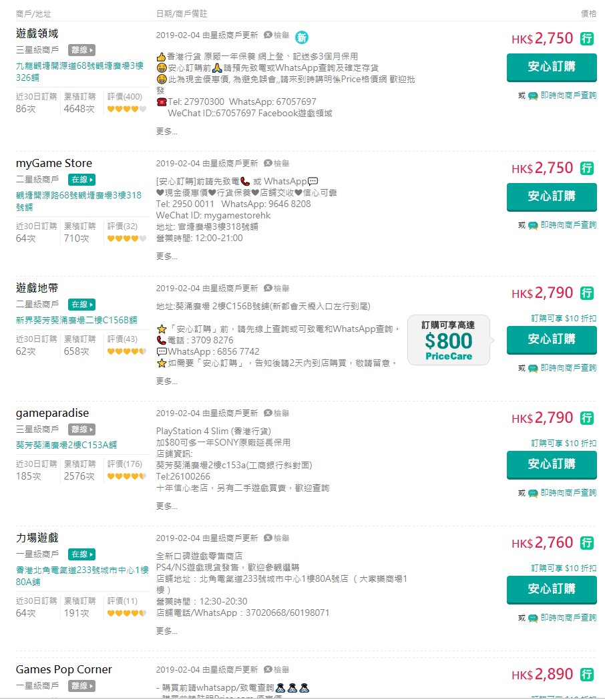The height and width of the screenshot is (700, 605).
Task: Click the 在線 status toggle of 力場遊戲
Action: [x=81, y=554]
